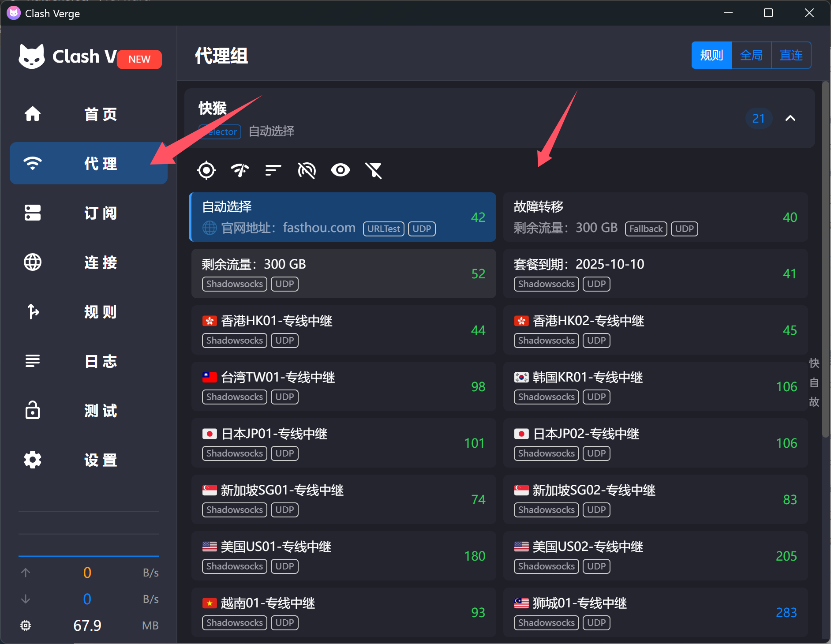The image size is (831, 644).
Task: Open the Test page in sidebar
Action: pyautogui.click(x=88, y=411)
